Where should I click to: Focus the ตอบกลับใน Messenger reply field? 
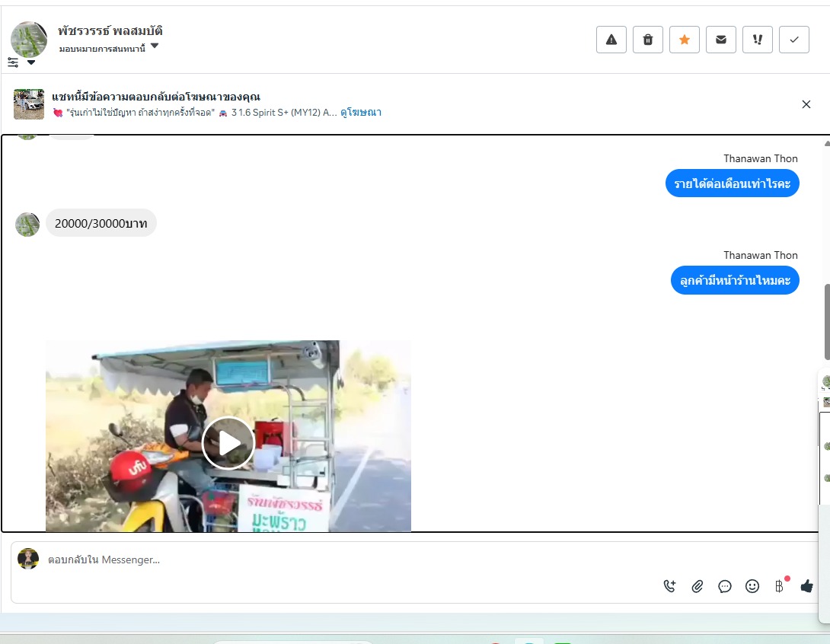[413, 560]
